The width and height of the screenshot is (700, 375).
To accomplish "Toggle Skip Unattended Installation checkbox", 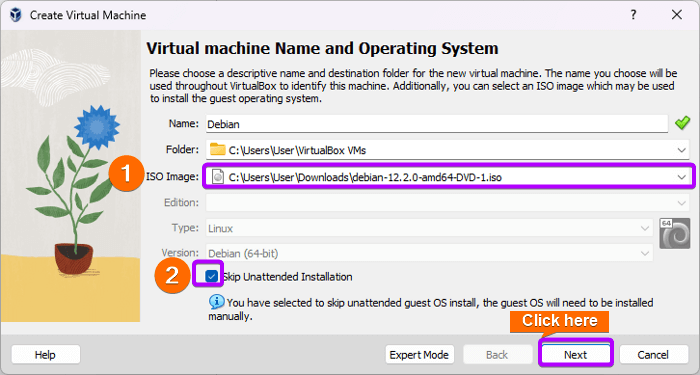I will pyautogui.click(x=211, y=277).
